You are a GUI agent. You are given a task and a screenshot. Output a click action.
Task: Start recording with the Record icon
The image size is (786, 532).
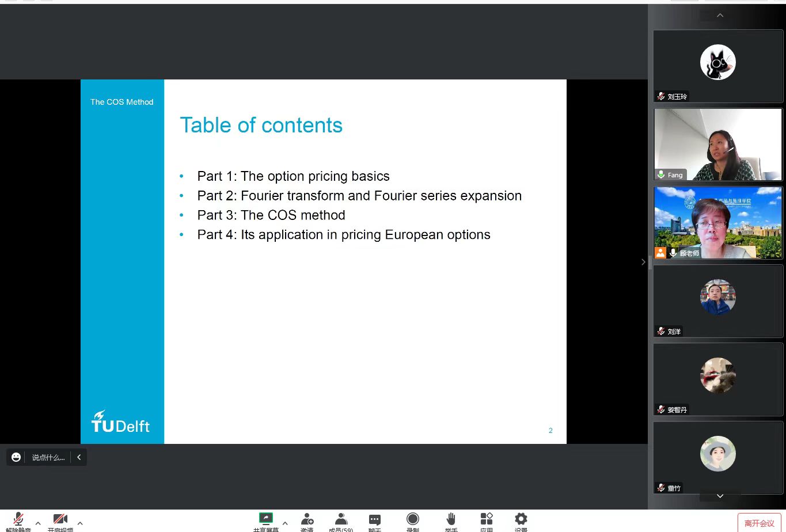tap(412, 520)
